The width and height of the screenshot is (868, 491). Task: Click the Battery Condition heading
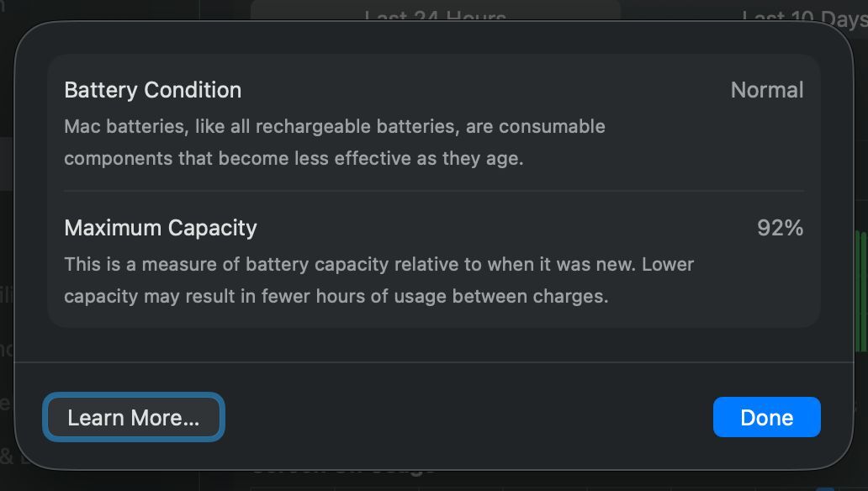(153, 90)
